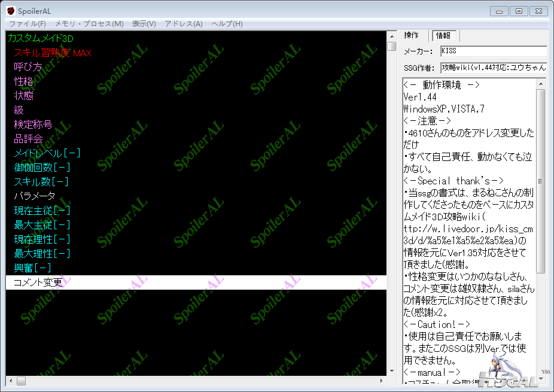
Task: Click the Ver1.44 line in info text
Action: tap(420, 97)
